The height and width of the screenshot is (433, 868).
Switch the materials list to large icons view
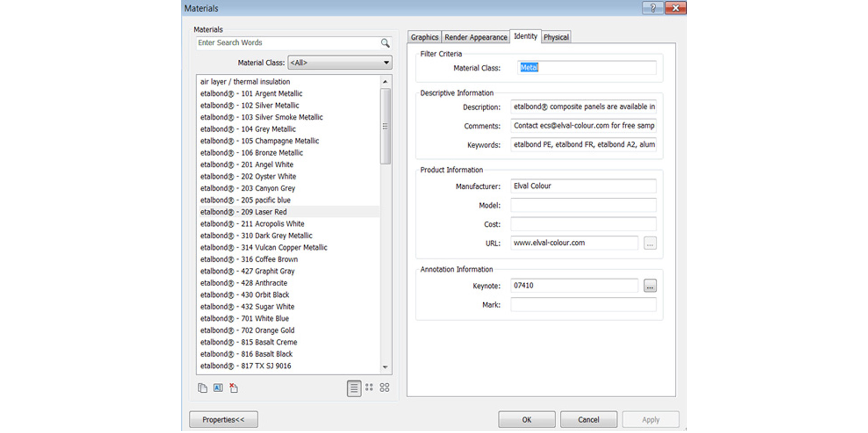[x=384, y=387]
